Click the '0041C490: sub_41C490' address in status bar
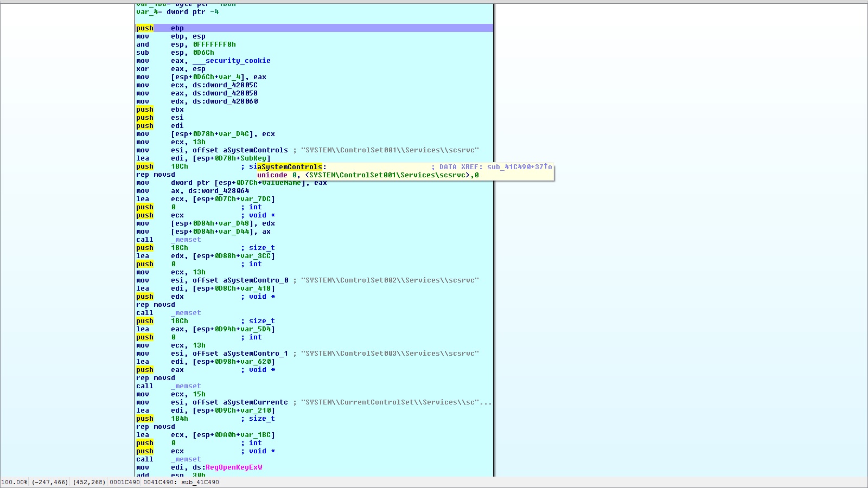Viewport: 868px width, 488px height. pos(181,482)
